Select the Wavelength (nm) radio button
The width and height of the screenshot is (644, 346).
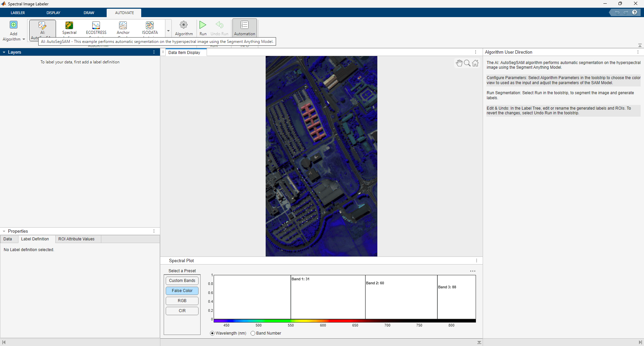click(212, 333)
